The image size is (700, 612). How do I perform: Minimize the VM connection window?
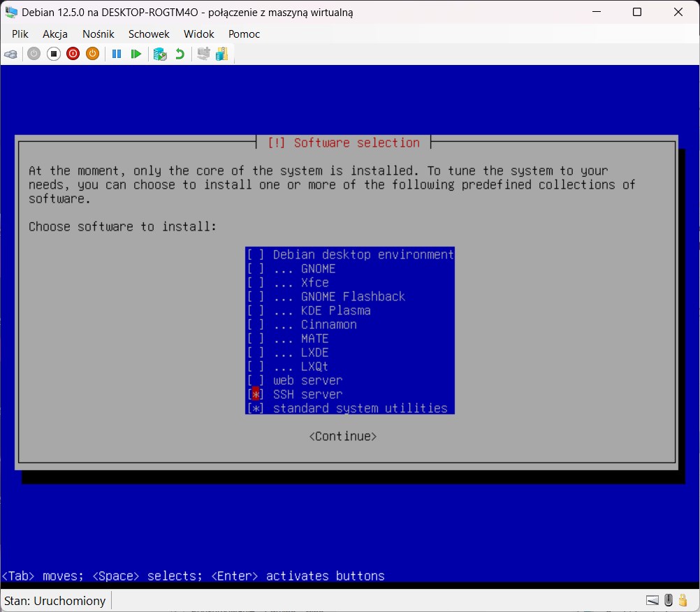pos(597,12)
